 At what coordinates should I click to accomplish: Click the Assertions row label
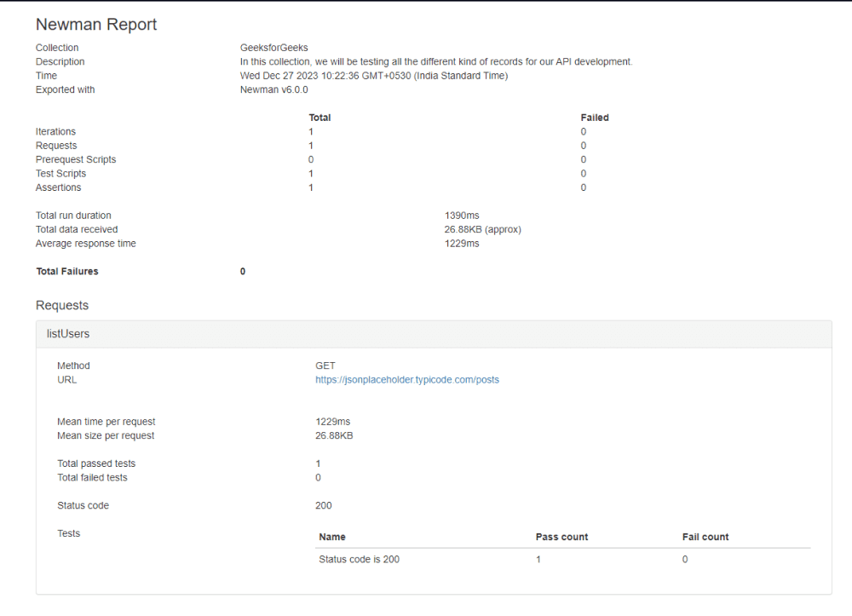point(58,187)
